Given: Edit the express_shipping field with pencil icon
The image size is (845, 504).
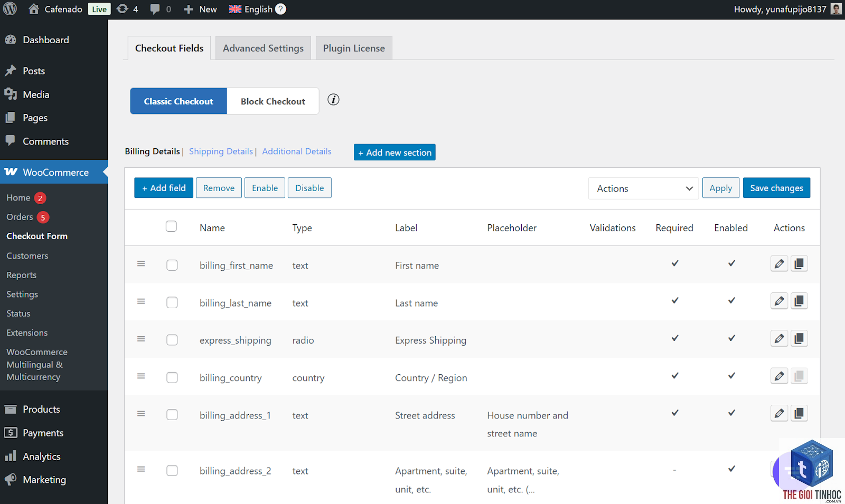Looking at the screenshot, I should [x=779, y=338].
